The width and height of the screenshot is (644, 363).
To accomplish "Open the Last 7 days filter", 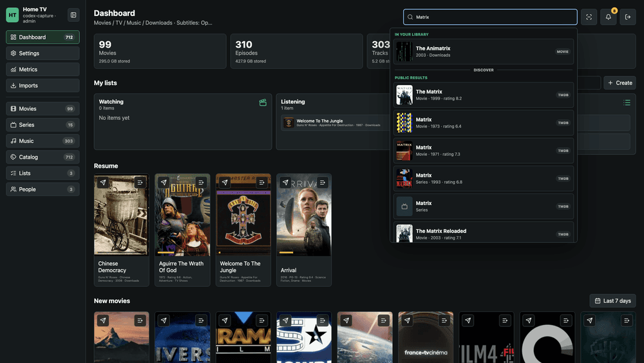I will pos(613,301).
